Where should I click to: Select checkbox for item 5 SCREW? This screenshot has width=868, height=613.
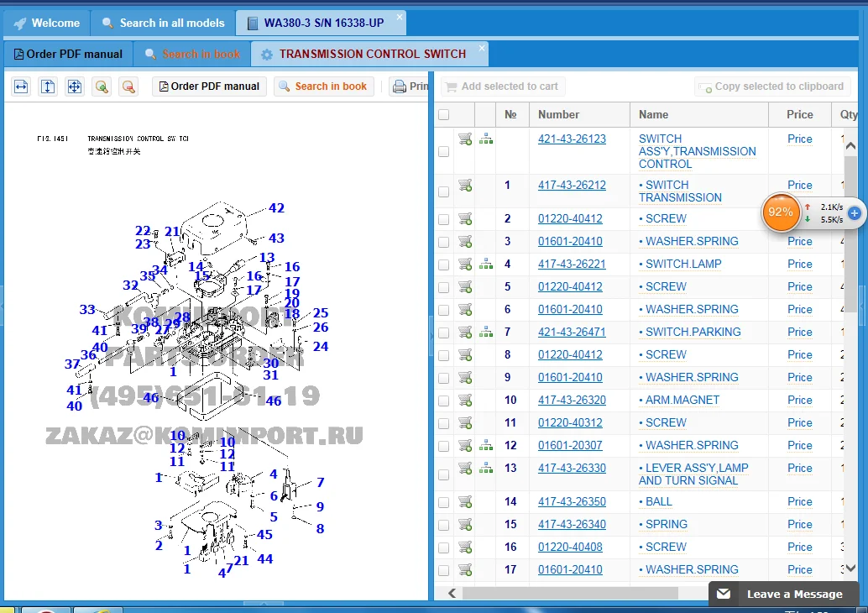point(443,287)
